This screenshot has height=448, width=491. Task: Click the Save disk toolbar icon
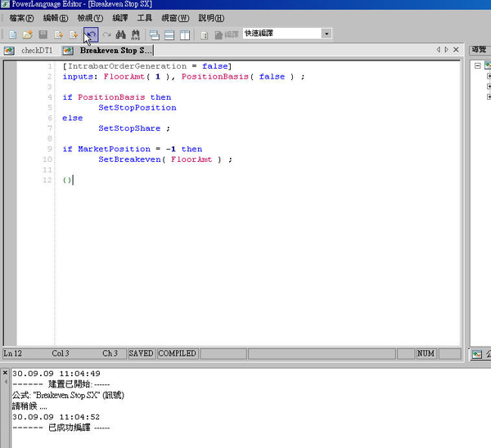43,34
